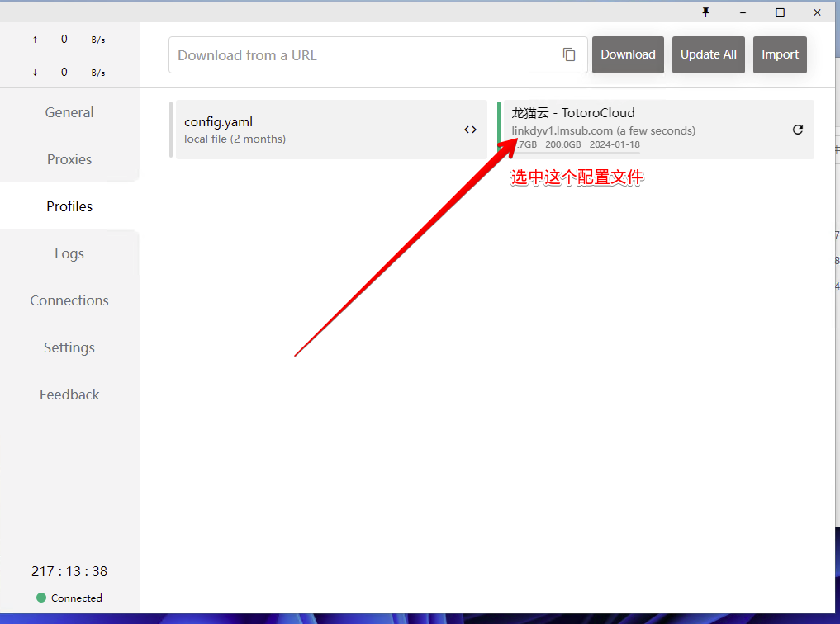This screenshot has width=840, height=624.
Task: Open the Settings tab
Action: [69, 347]
